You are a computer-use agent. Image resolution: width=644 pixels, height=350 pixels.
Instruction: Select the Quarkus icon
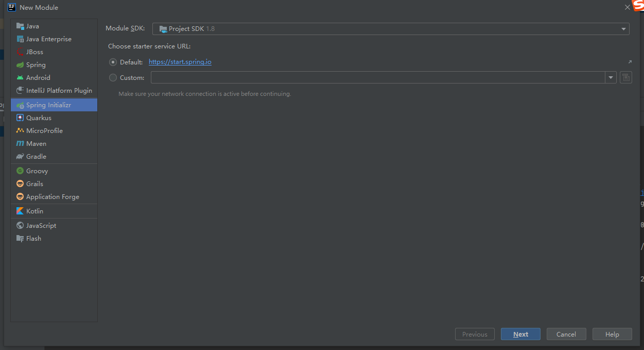tap(20, 118)
